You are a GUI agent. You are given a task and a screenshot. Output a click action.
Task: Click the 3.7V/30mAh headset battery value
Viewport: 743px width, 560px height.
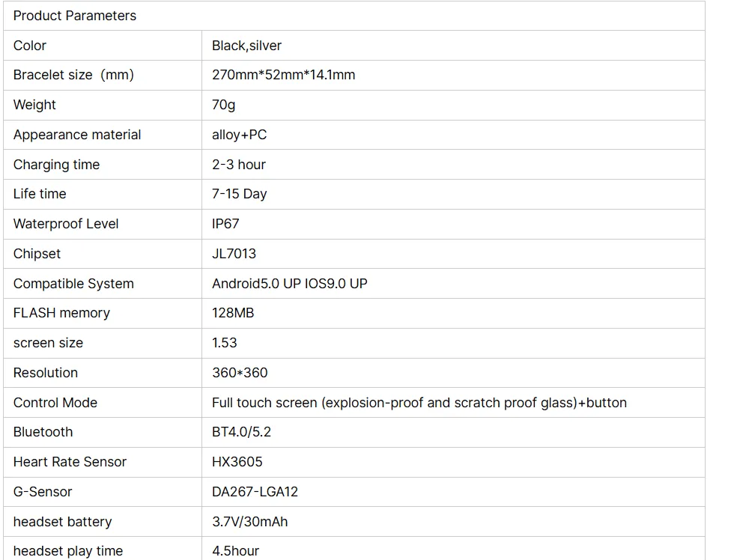[249, 522]
